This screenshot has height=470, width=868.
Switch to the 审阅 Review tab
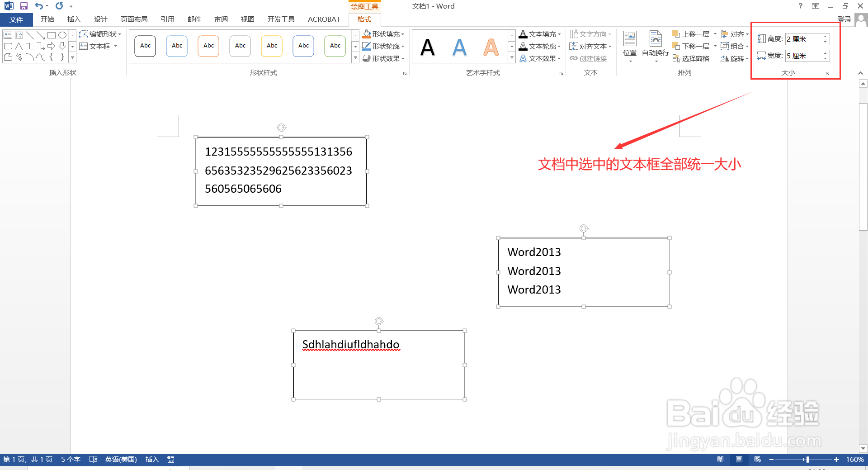[x=221, y=19]
